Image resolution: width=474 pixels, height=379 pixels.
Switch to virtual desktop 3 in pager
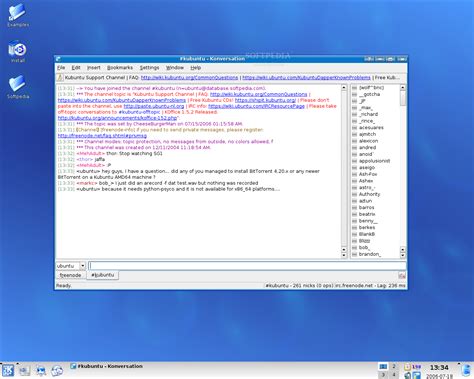383,375
